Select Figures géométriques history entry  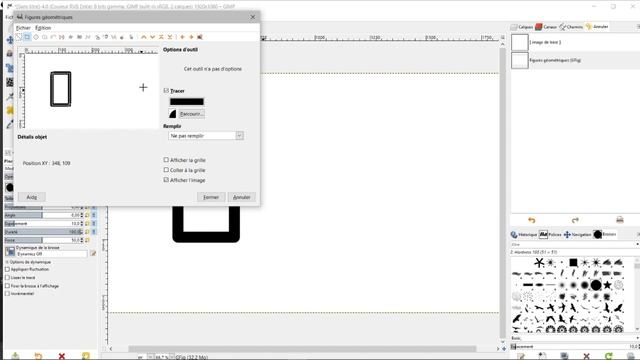575,60
